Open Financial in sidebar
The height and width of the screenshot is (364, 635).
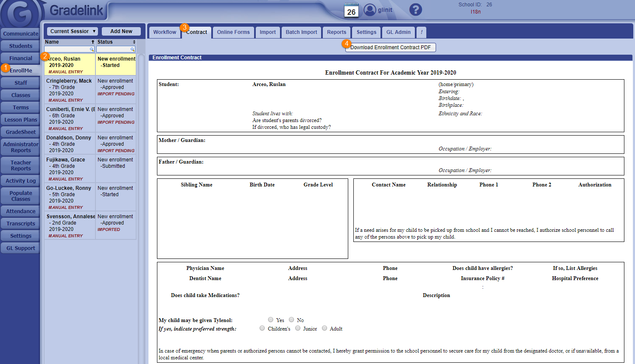tap(20, 58)
